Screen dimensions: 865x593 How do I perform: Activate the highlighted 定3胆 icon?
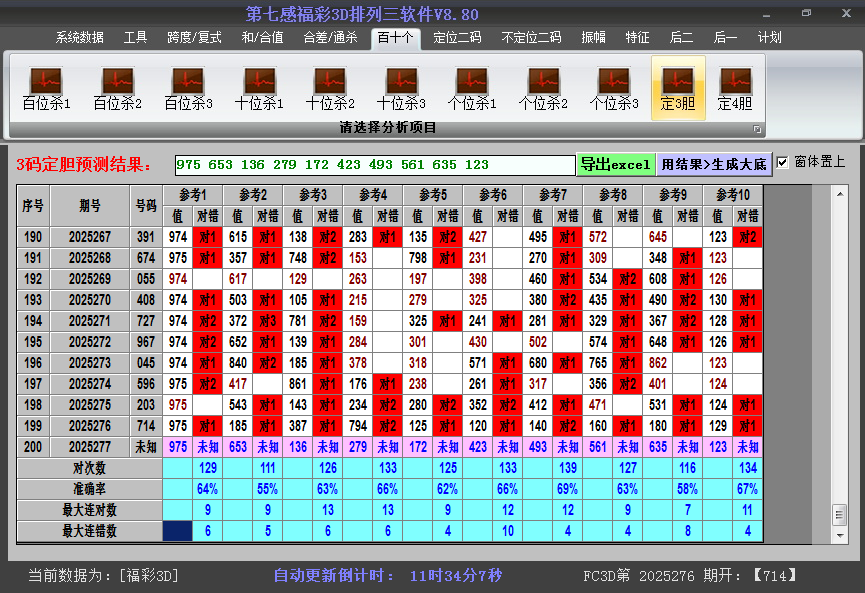(x=679, y=84)
